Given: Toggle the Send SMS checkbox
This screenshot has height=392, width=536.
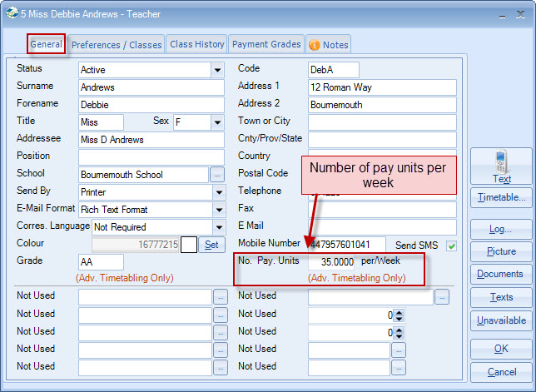Looking at the screenshot, I should tap(452, 245).
